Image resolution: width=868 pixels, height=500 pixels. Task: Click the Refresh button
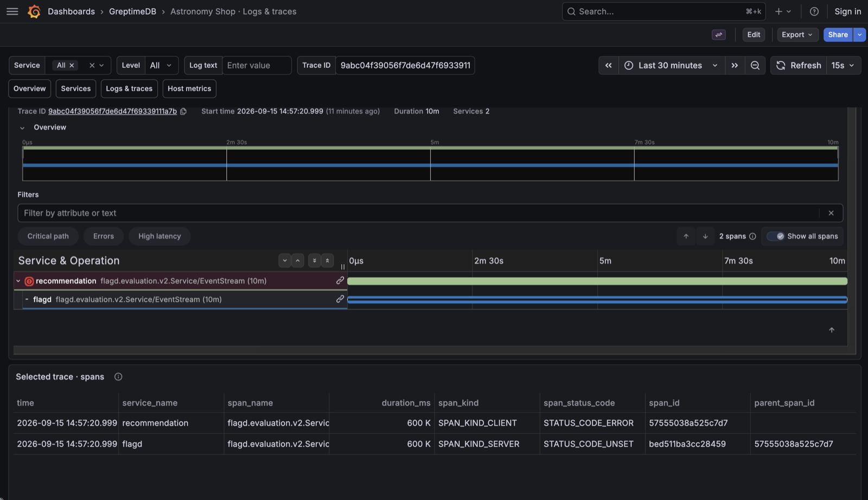pyautogui.click(x=799, y=65)
